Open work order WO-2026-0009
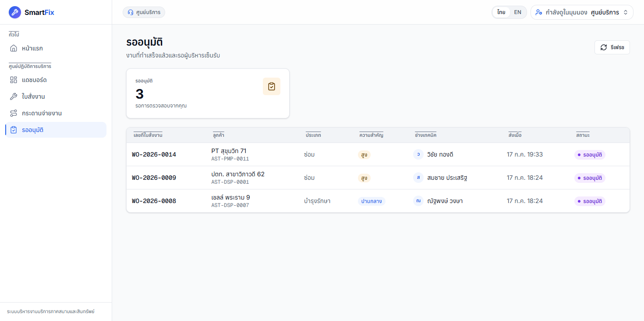This screenshot has height=321, width=644. [154, 178]
